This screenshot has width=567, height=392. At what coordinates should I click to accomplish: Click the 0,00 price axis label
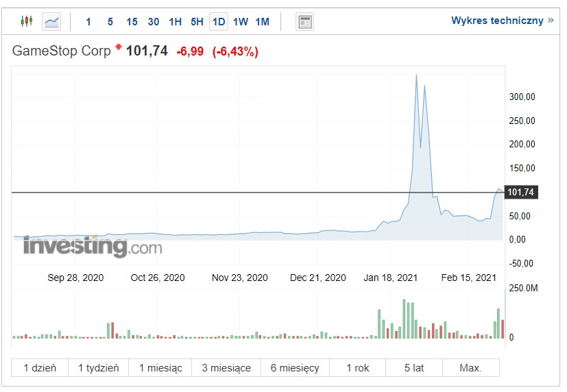pos(518,239)
